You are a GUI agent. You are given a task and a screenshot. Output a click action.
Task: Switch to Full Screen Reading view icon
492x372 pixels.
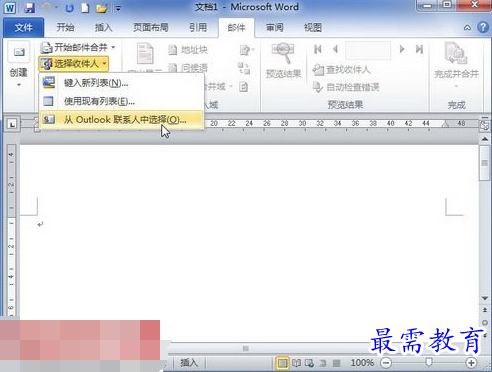pos(296,363)
